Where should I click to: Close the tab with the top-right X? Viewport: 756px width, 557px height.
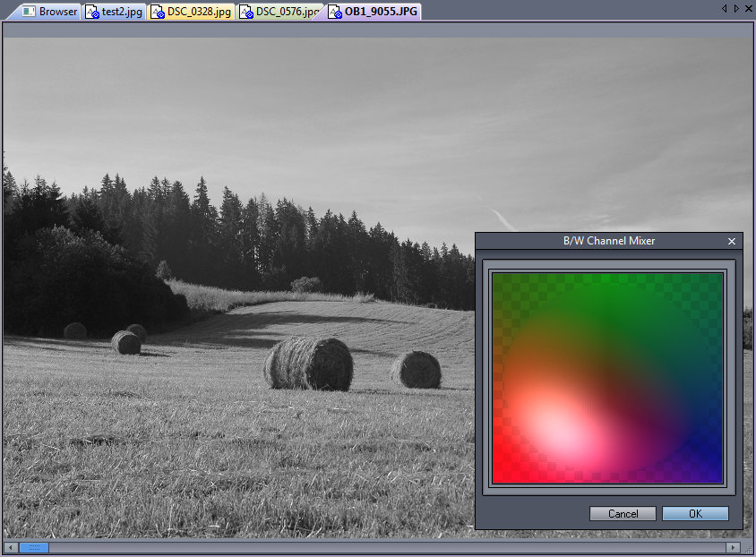(750, 8)
